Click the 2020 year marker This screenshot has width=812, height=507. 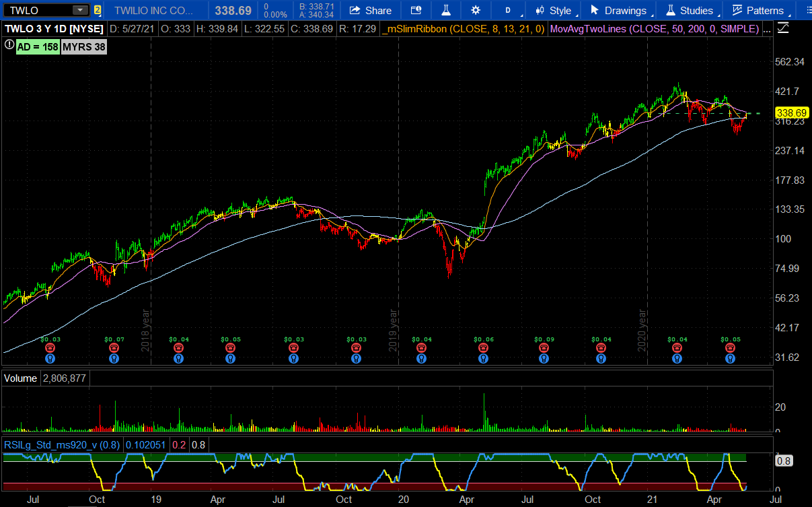click(642, 329)
